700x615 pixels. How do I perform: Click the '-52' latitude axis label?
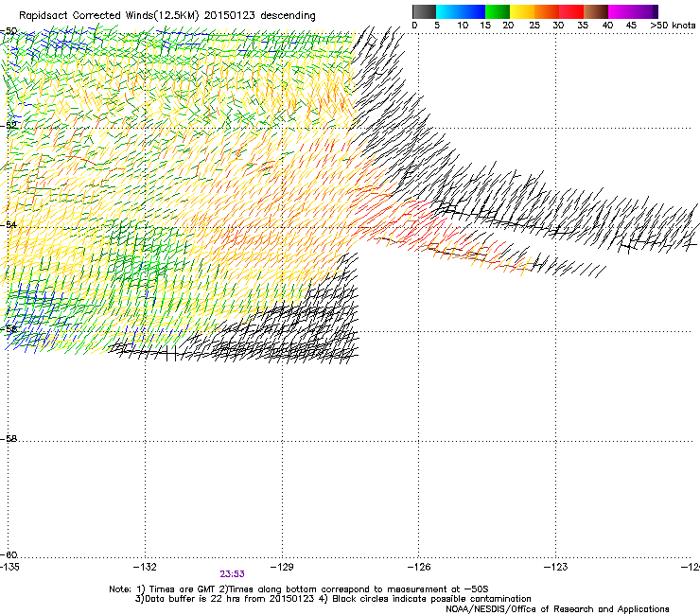pos(9,126)
